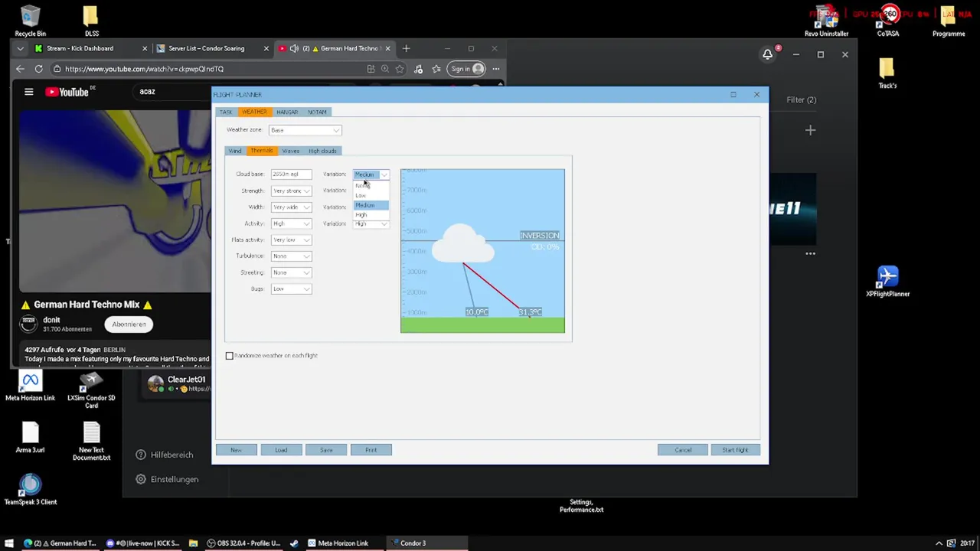Expand the Turbulence dropdown
The height and width of the screenshot is (551, 980).
291,256
